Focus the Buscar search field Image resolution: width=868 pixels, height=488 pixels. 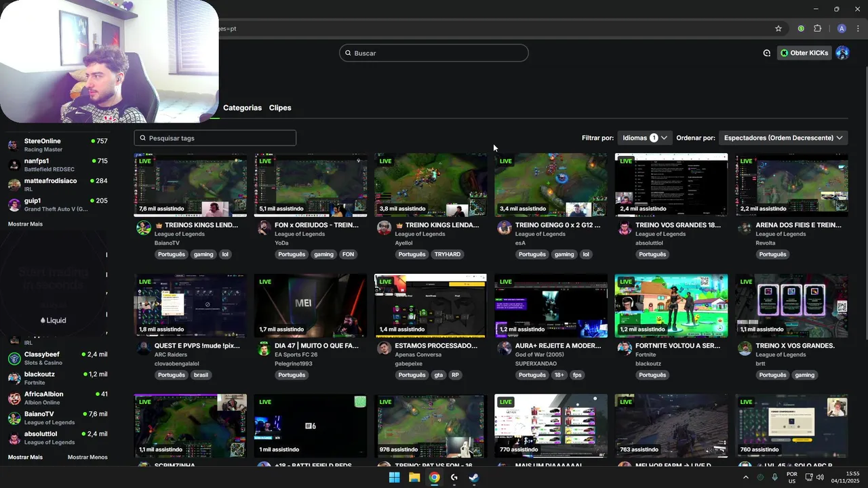point(434,53)
